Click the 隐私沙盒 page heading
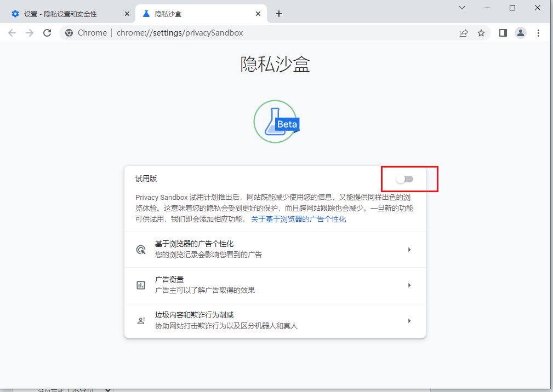Viewport: 553px width, 392px height. tap(275, 64)
